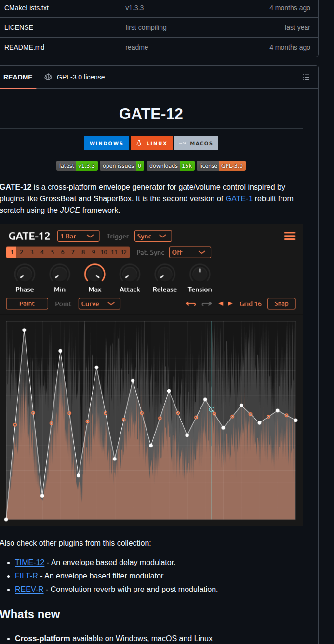Click the Phase knob
This screenshot has width=334, height=644.
25,274
